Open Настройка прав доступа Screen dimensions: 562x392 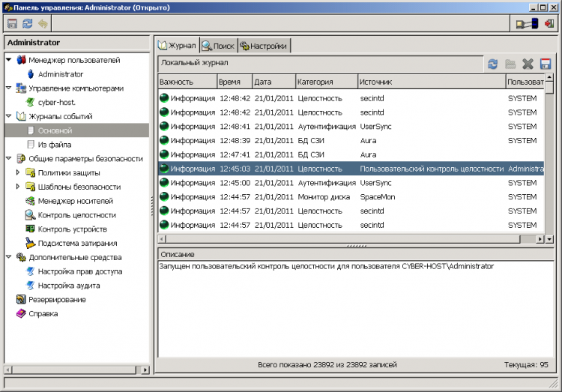pyautogui.click(x=80, y=271)
